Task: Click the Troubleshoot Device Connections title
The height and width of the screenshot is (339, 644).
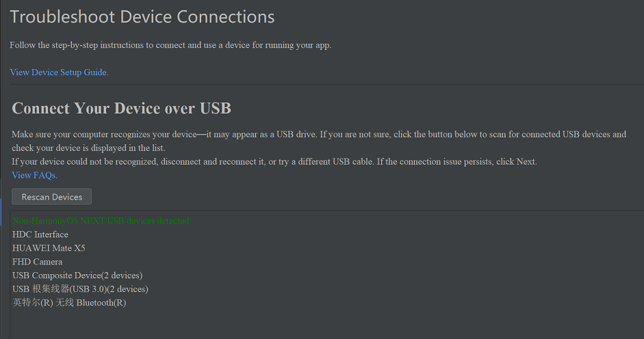Action: [142, 17]
